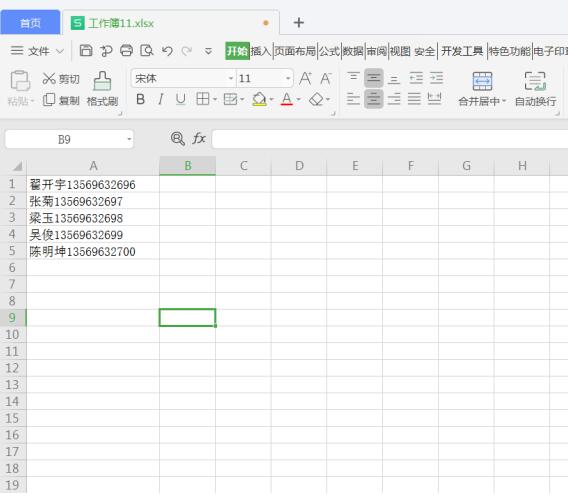Click the fx Insert Function icon

coord(199,138)
